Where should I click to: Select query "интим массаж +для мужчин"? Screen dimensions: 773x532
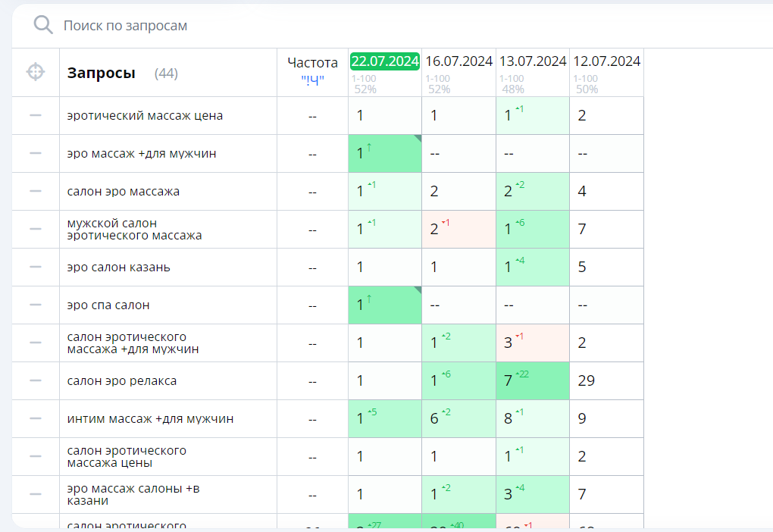[150, 418]
